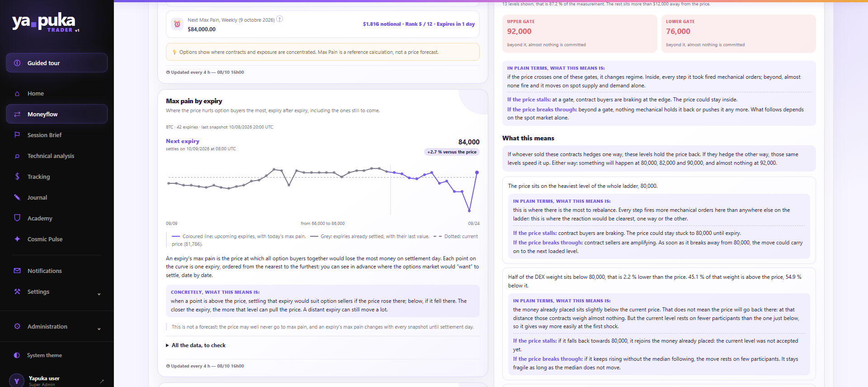The height and width of the screenshot is (387, 868).
Task: Click the Guided tour info icon
Action: 17,63
